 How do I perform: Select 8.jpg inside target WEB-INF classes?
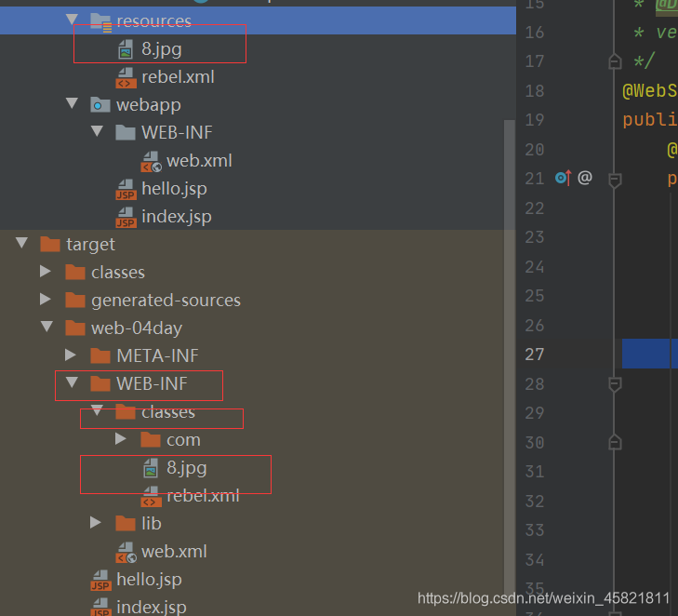click(x=186, y=468)
